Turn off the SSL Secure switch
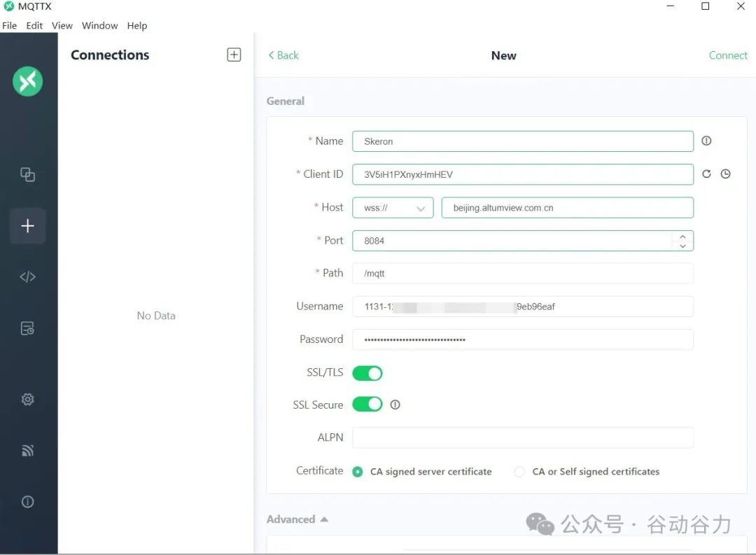 click(367, 405)
